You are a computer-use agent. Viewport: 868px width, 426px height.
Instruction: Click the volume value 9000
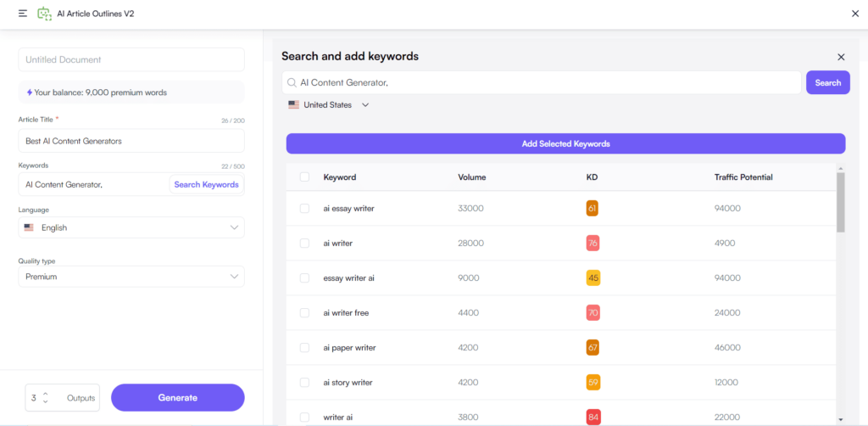[469, 278]
